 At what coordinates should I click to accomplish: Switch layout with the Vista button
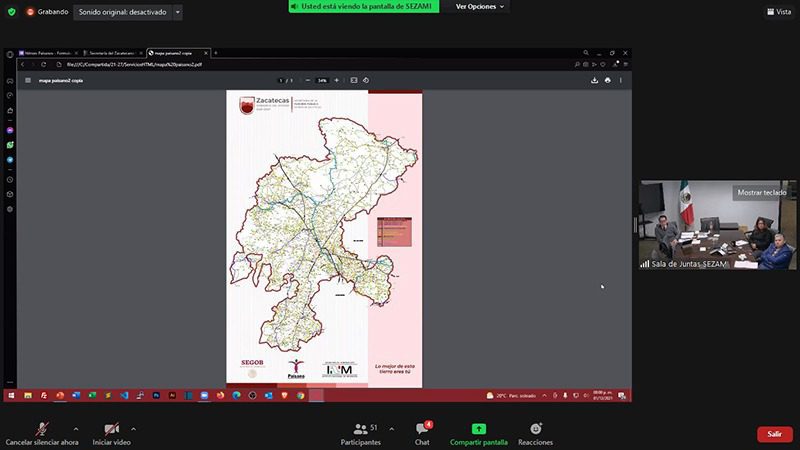pos(779,12)
